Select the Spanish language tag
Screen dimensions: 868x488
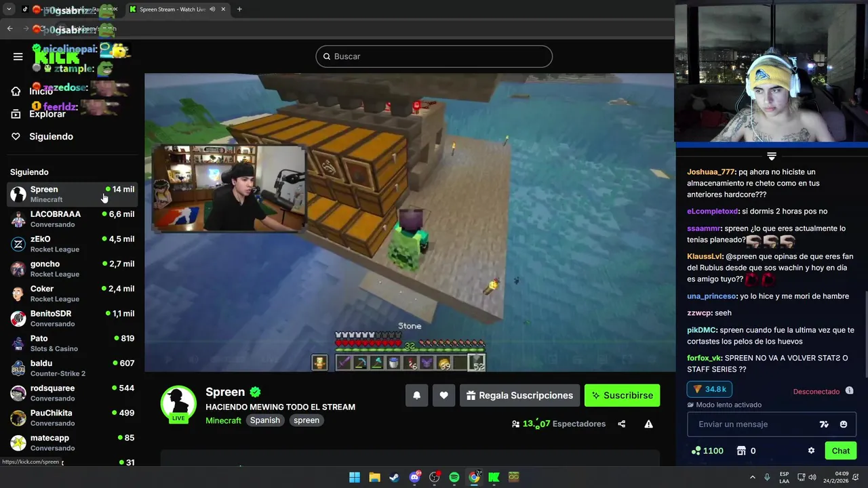click(264, 420)
